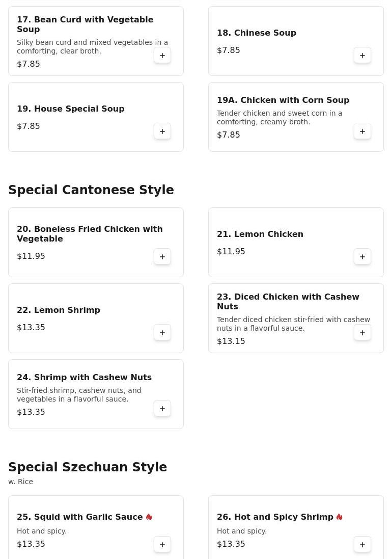Open the 21. Lemon Chicken item title
The width and height of the screenshot is (392, 559).
point(260,234)
